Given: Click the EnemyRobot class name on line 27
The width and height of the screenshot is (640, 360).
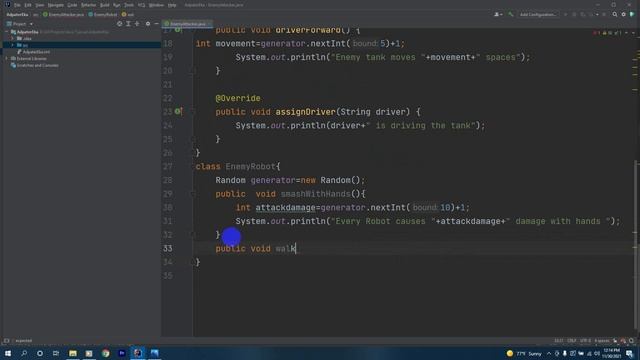Looking at the screenshot, I should tap(251, 167).
